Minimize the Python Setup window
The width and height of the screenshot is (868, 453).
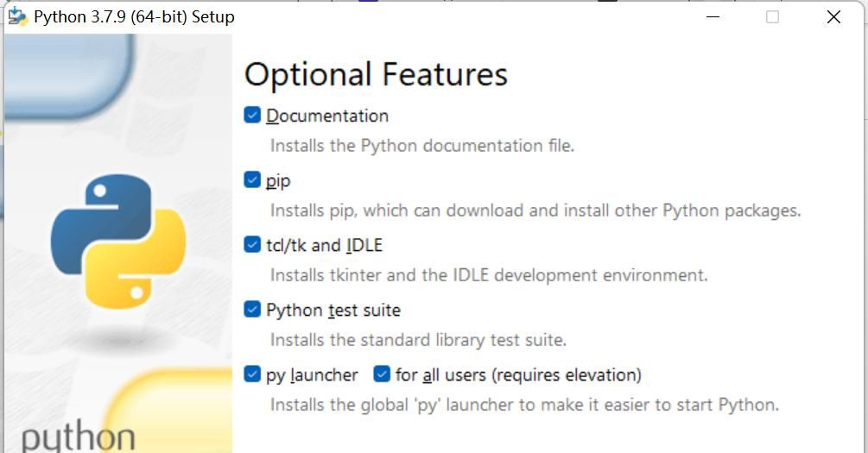coord(713,16)
